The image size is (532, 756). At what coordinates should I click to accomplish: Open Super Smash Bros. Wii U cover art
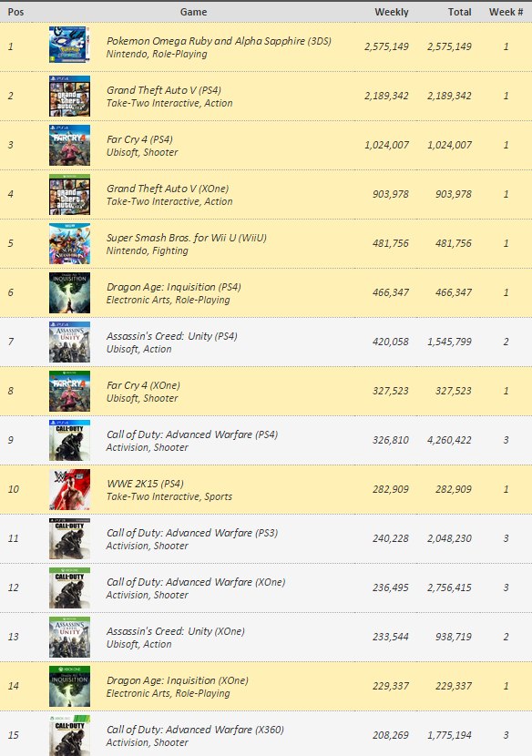(69, 243)
